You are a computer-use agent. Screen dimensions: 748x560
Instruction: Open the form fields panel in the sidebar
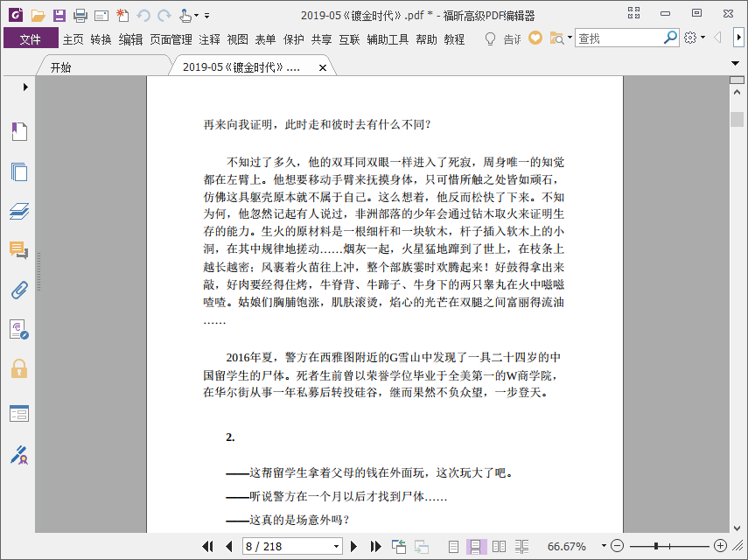tap(19, 414)
